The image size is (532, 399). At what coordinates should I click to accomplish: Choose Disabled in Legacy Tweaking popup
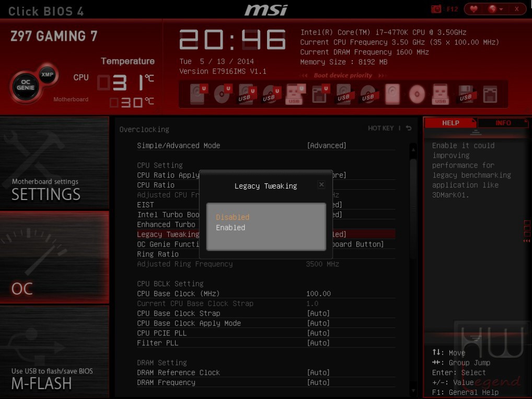pos(233,217)
